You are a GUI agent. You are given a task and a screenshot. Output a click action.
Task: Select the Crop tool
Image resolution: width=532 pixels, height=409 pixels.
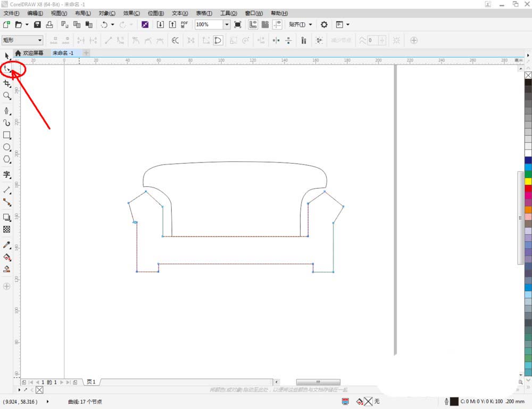[7, 84]
